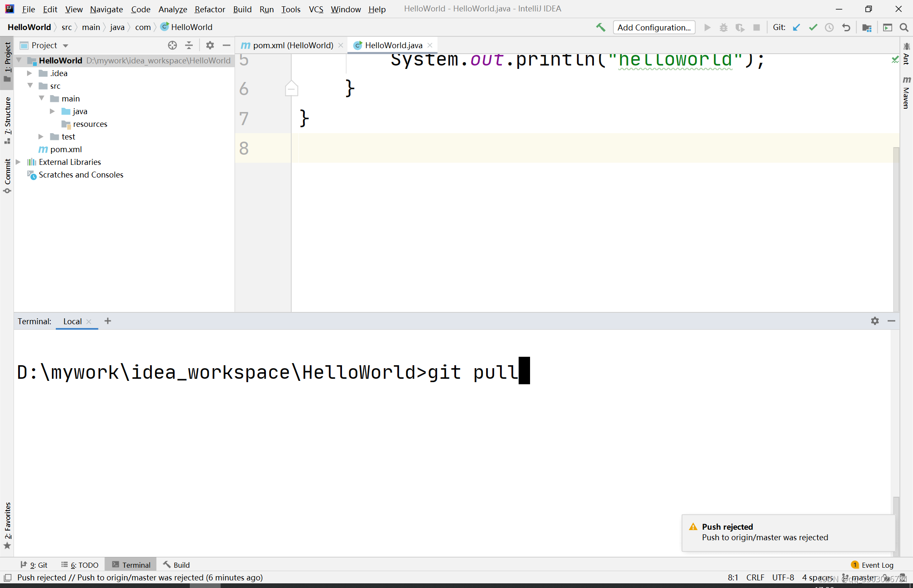Open Terminal settings gear icon
913x588 pixels.
pos(875,321)
